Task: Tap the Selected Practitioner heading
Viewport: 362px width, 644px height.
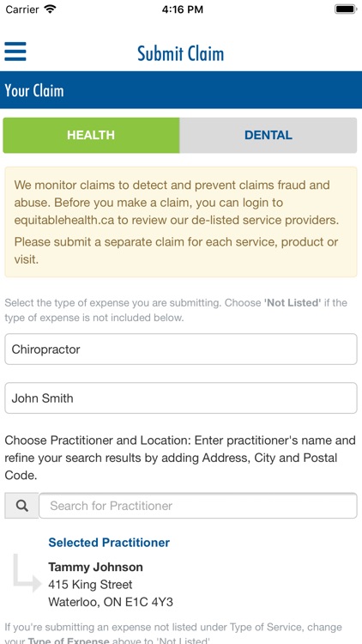Action: click(109, 543)
